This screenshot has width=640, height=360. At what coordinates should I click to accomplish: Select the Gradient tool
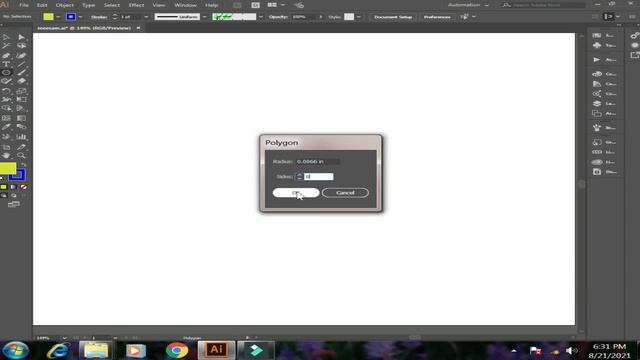(21, 118)
